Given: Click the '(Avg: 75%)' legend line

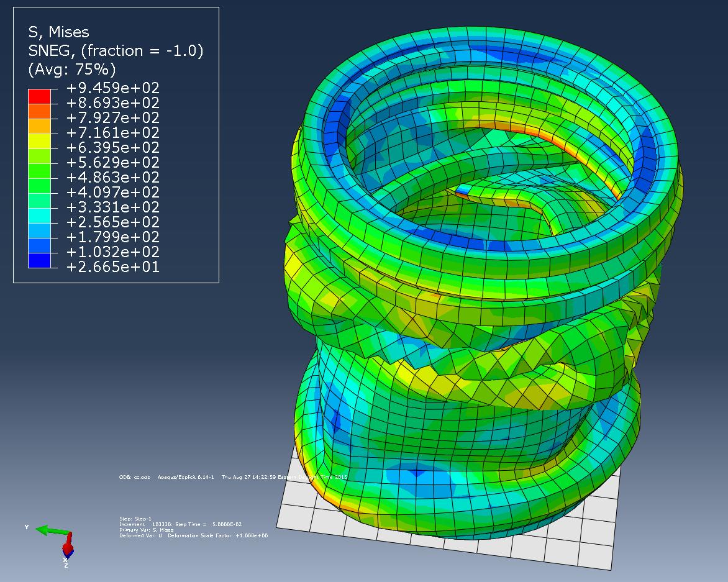Looking at the screenshot, I should click(x=72, y=70).
